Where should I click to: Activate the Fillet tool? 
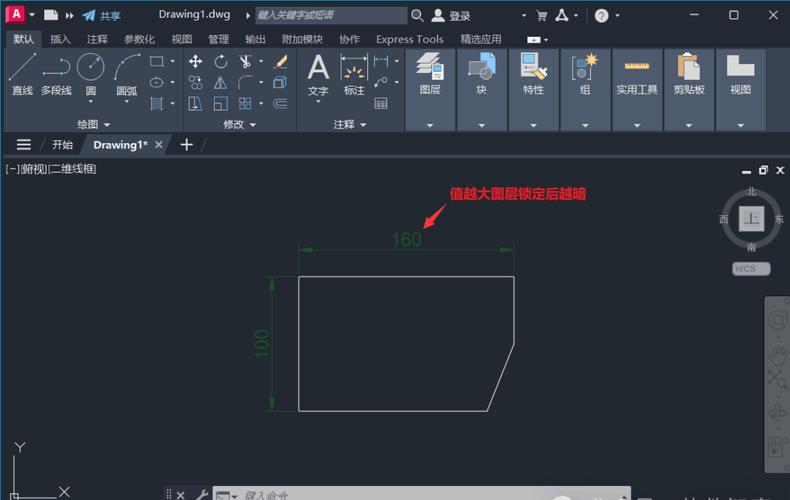coord(245,82)
